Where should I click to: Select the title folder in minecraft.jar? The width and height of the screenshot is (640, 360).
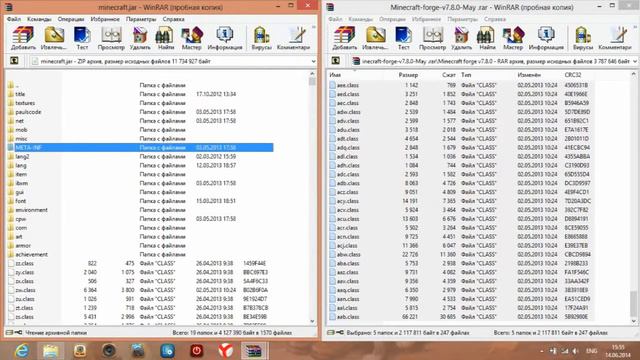coord(20,94)
